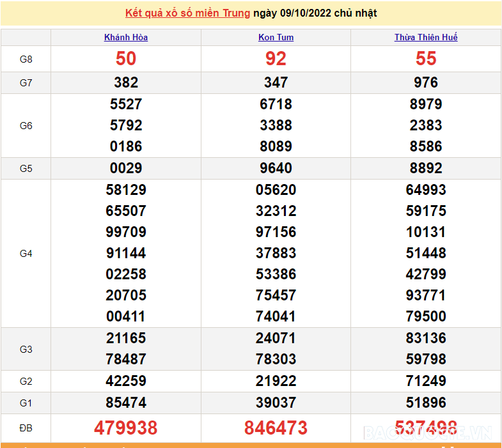Select the G2 result 21922
Image resolution: width=502 pixels, height=448 pixels.
pyautogui.click(x=276, y=381)
